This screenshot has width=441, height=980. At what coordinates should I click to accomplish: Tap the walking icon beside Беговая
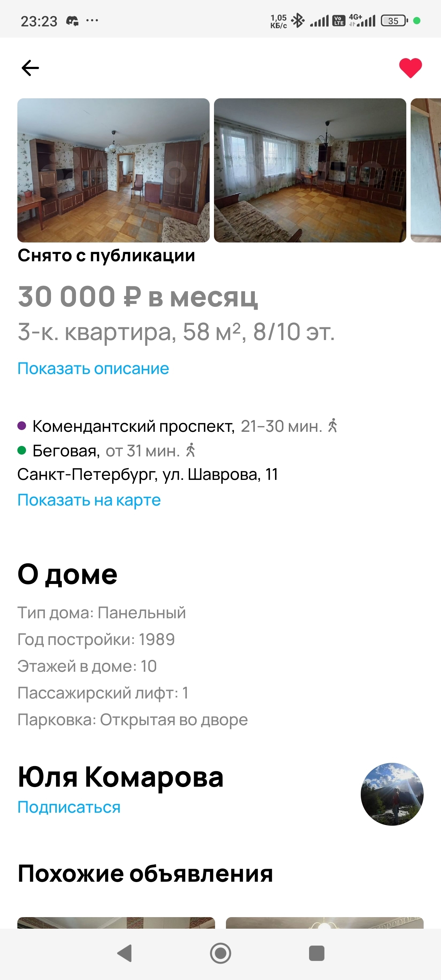(190, 450)
